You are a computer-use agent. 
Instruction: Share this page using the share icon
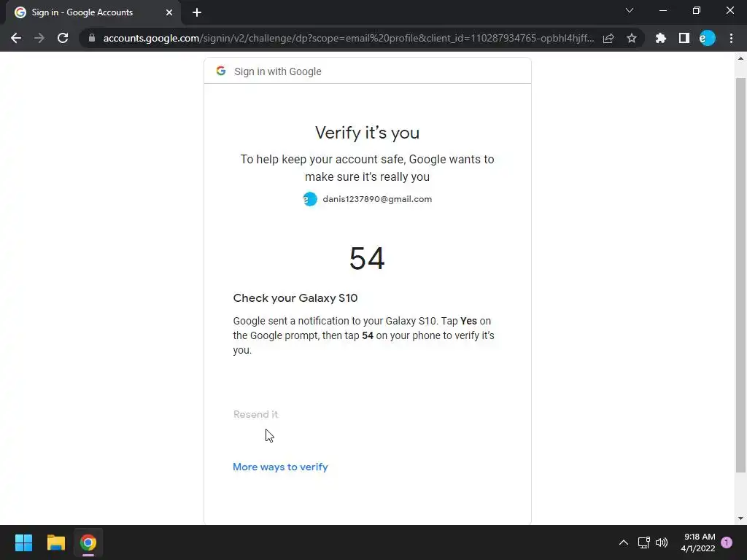[608, 38]
